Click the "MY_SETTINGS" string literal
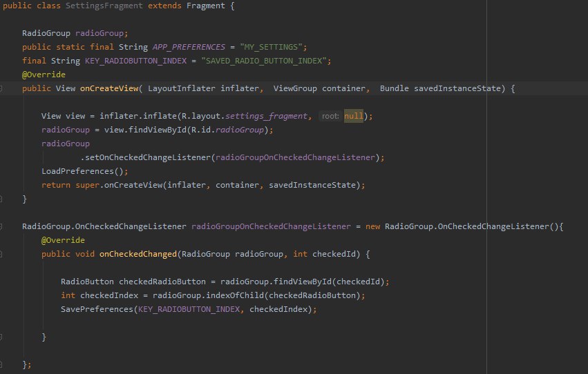 pos(271,47)
